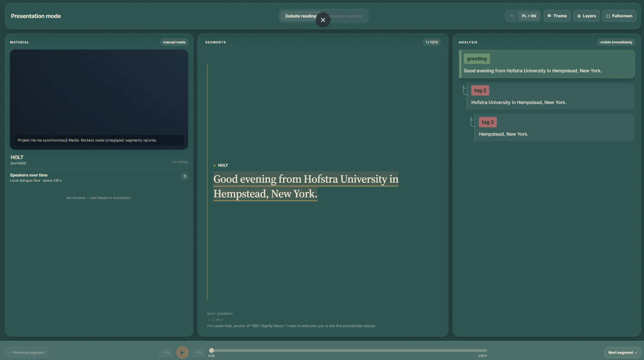Go to Next segment

coord(622,352)
